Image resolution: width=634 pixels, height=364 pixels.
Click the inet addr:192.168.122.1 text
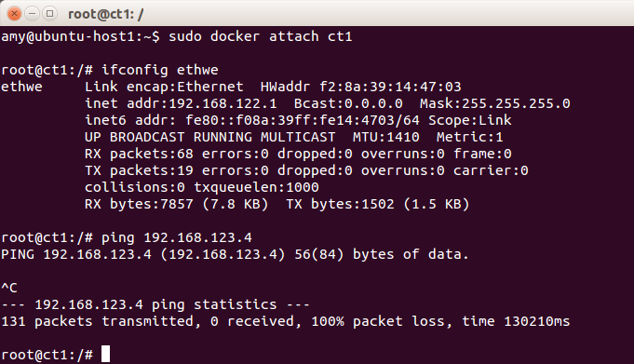[x=181, y=103]
